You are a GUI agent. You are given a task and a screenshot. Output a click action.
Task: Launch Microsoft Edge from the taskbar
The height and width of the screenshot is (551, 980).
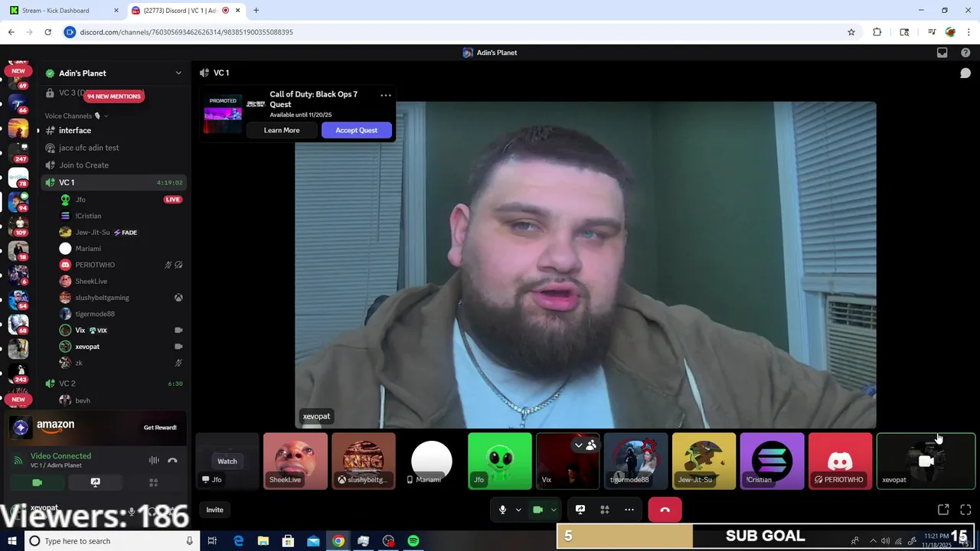click(x=238, y=541)
